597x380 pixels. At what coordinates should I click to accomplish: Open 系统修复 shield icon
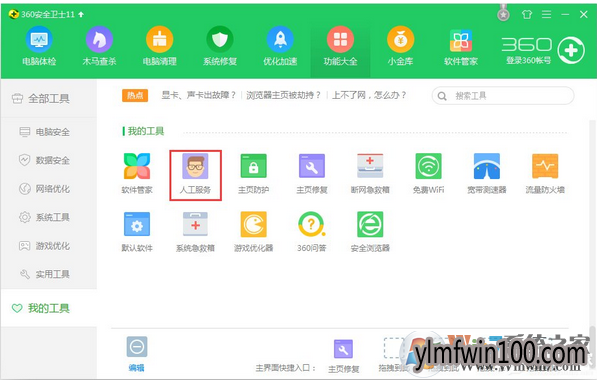coord(220,39)
